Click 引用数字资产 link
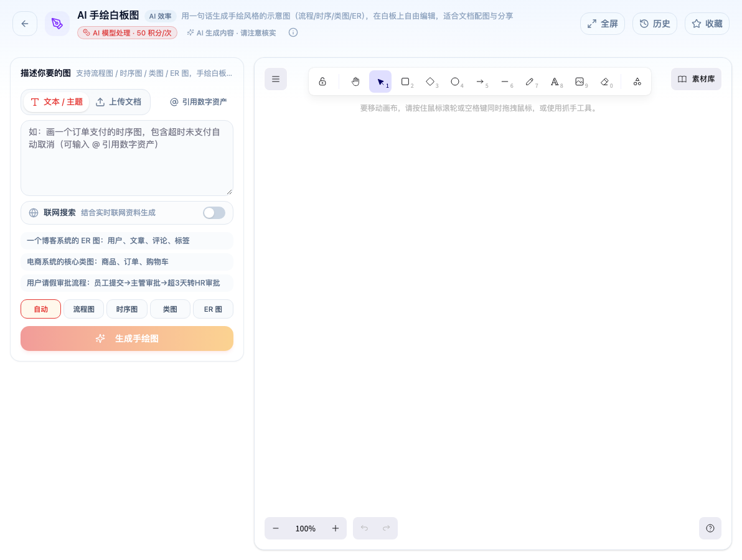Viewport: 742px width, 560px height. [199, 101]
